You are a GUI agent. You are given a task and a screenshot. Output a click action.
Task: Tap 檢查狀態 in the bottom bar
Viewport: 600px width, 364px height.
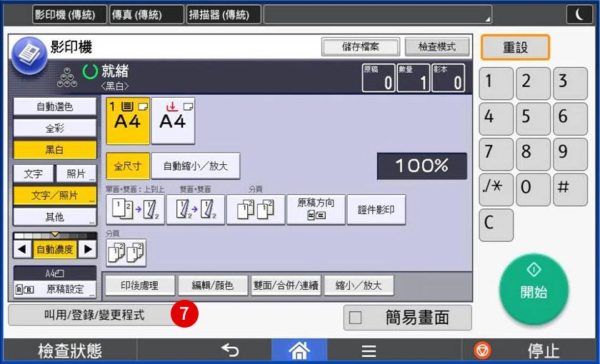pyautogui.click(x=70, y=350)
